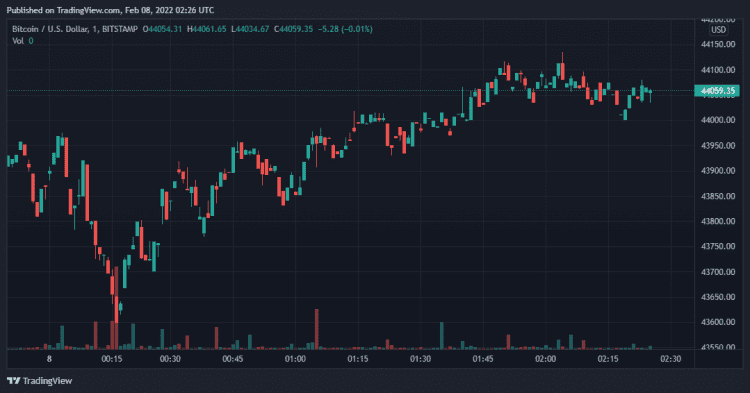Screen dimensions: 750x393
Task: Click the change value -5.28 (-0.01%)
Action: click(345, 29)
